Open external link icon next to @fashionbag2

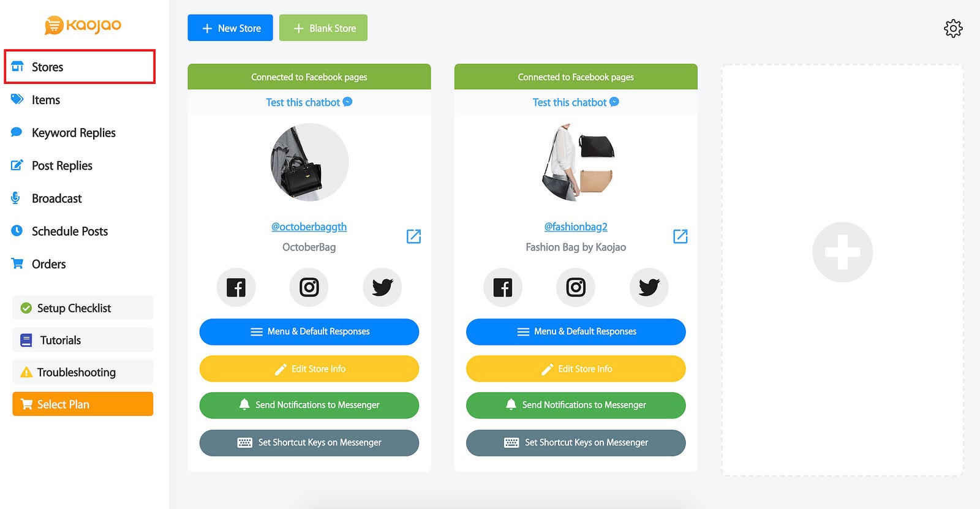(x=680, y=236)
